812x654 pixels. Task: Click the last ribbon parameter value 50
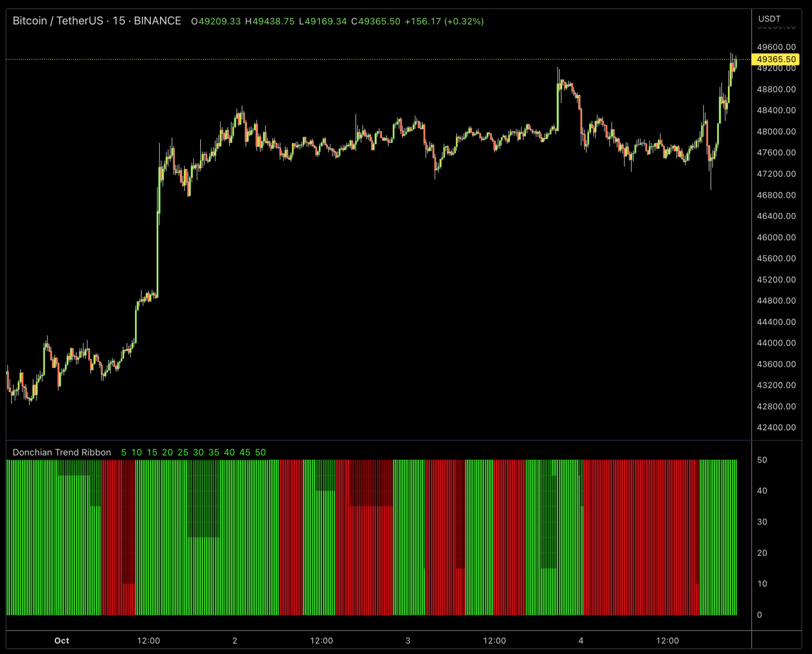[260, 452]
